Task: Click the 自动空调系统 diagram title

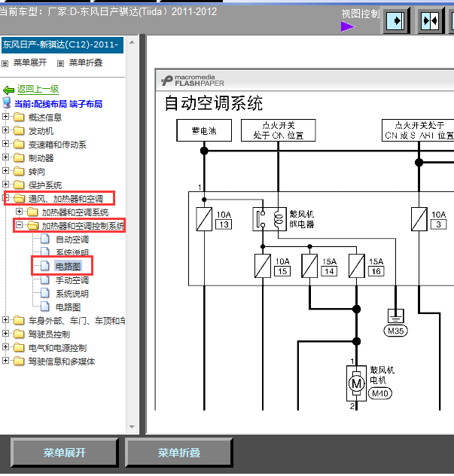Action: pos(214,103)
